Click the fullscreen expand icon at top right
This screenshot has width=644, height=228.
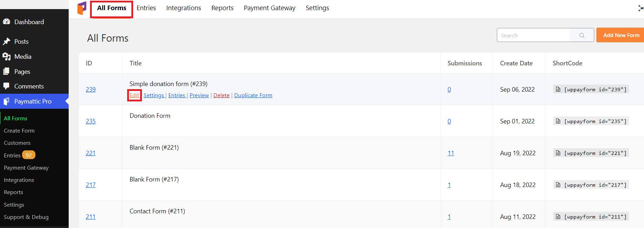point(640,8)
